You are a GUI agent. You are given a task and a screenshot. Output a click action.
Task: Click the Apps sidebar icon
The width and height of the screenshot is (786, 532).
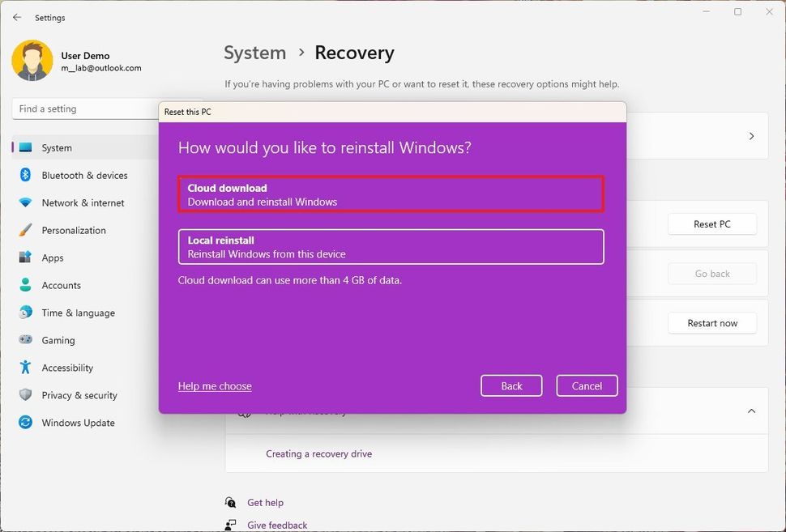25,257
